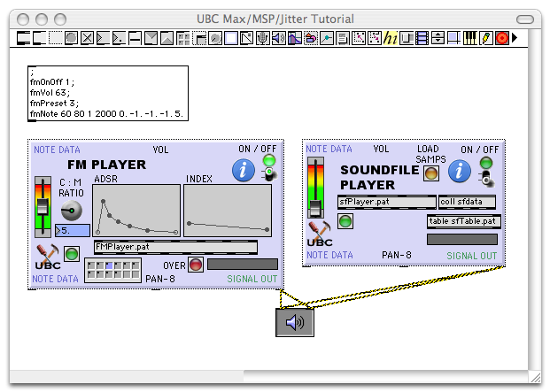Click the C:M ratio number box showing 5.
Image resolution: width=550 pixels, height=392 pixels.
[x=73, y=230]
